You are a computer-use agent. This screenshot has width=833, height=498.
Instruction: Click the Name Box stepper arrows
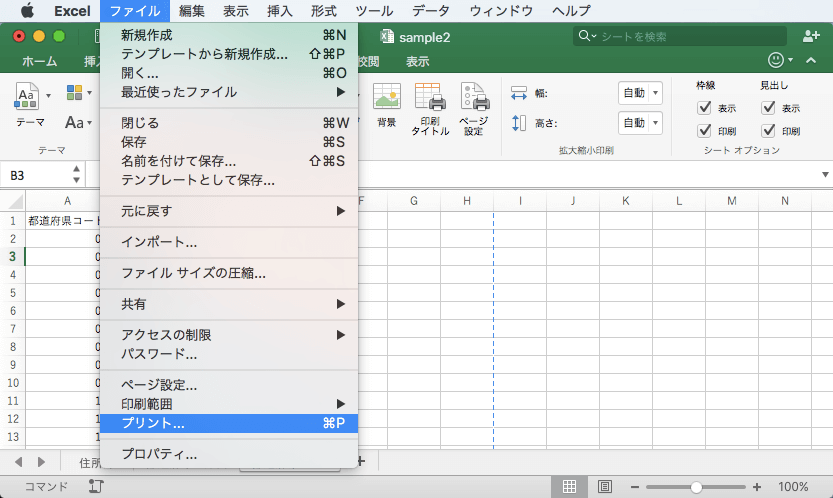[x=76, y=174]
